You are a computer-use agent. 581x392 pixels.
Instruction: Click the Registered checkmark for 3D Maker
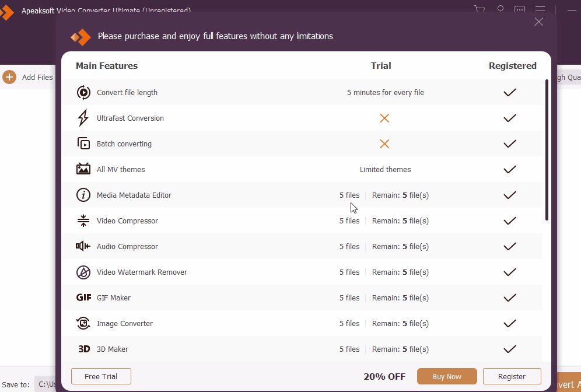point(510,349)
